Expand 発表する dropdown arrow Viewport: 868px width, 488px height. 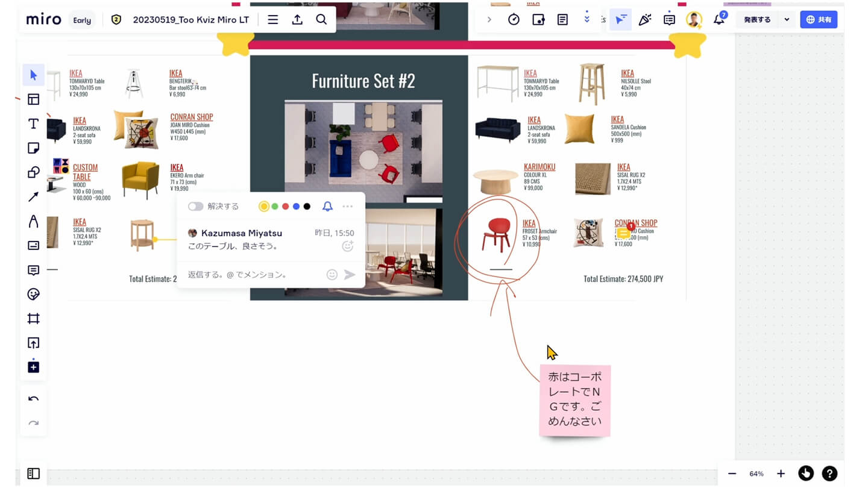[787, 19]
